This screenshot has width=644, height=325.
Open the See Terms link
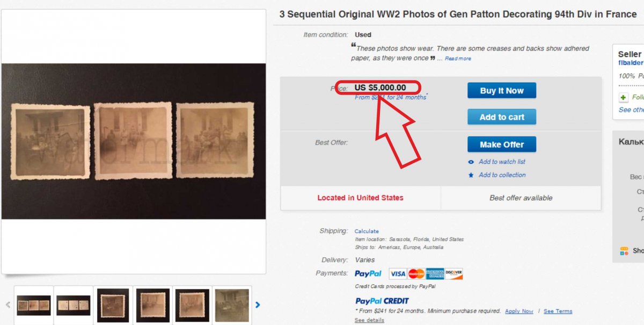pos(558,311)
